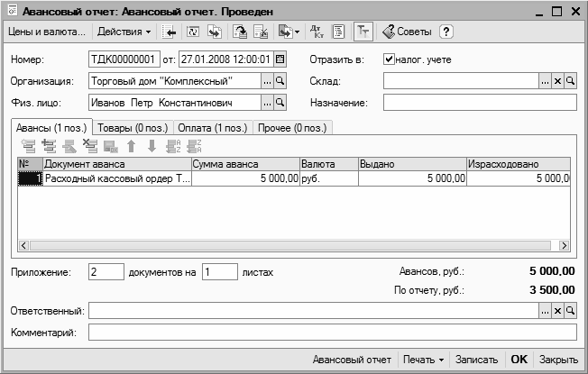Click the horizontal scrollbar's right arrow
Image resolution: width=588 pixels, height=374 pixels.
564,245
